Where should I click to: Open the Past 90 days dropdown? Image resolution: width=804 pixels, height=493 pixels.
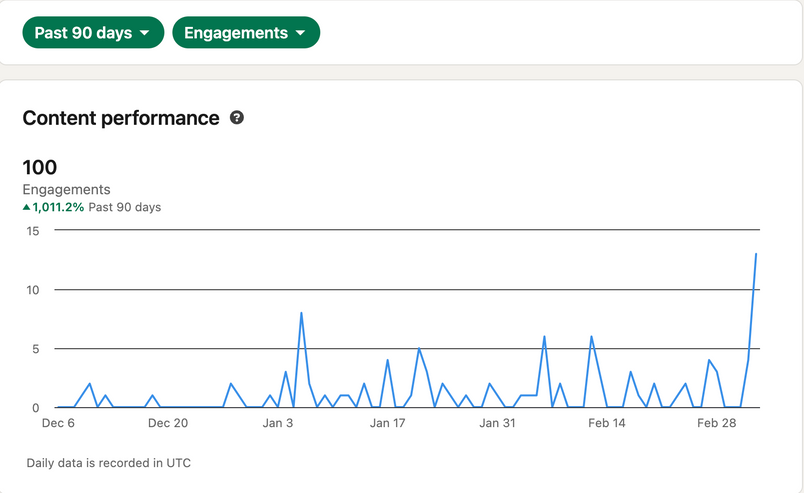(92, 33)
